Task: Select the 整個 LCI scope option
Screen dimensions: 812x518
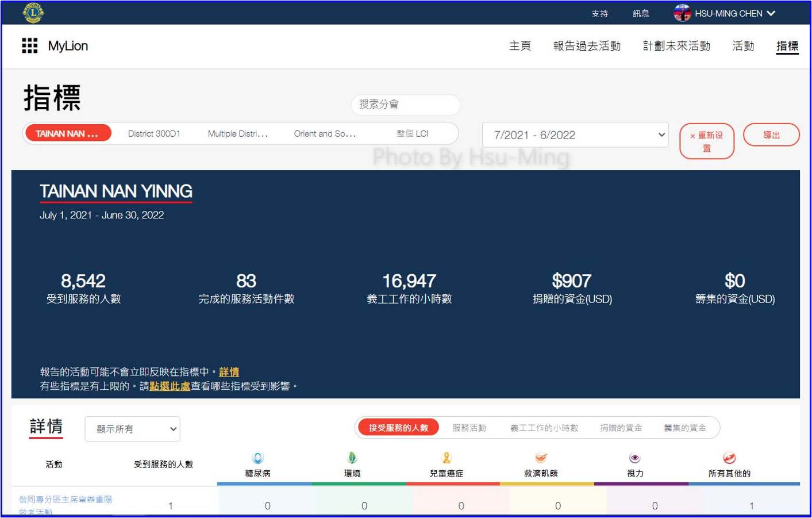Action: [x=413, y=134]
